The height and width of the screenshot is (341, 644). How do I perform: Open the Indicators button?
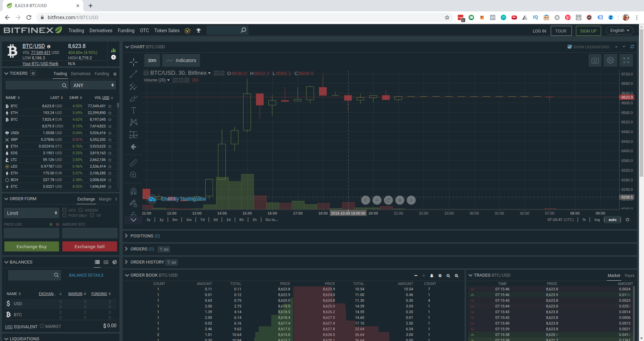pyautogui.click(x=181, y=60)
